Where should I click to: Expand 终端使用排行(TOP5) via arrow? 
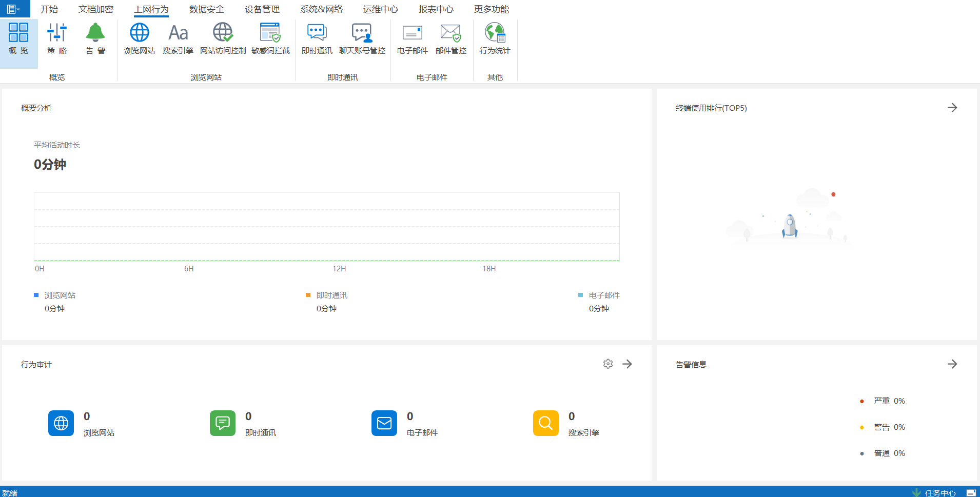tap(952, 108)
